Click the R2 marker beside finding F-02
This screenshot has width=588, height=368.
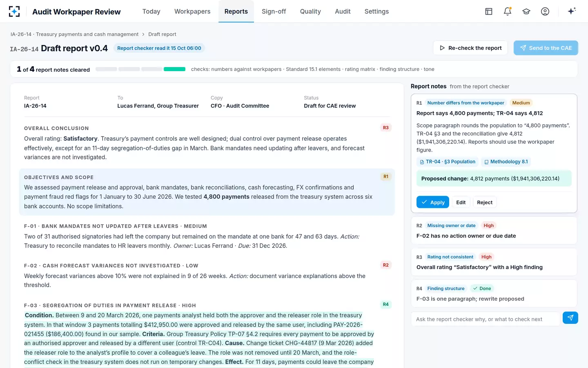tap(385, 265)
